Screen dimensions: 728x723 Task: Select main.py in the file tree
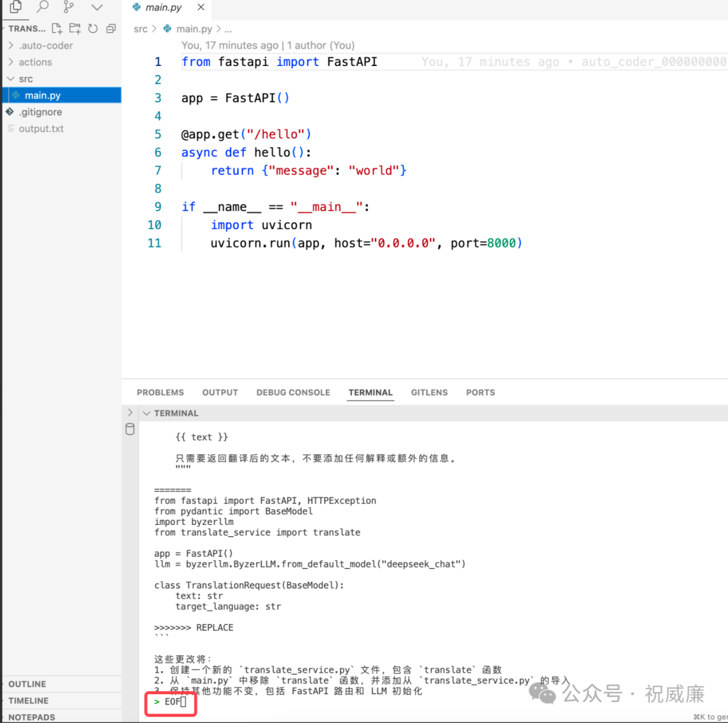(62, 95)
